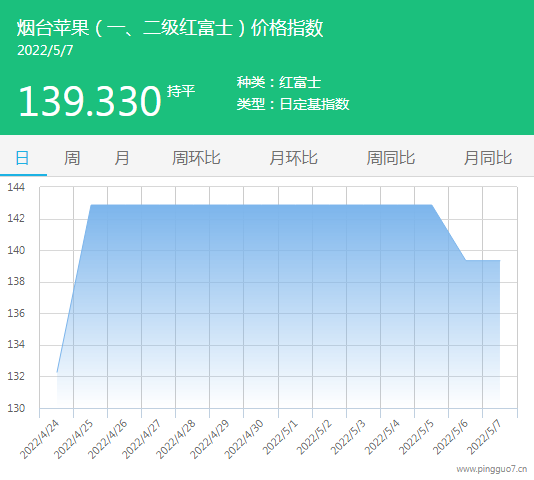Click the 144 y-axis label
This screenshot has width=534, height=480.
(x=16, y=187)
